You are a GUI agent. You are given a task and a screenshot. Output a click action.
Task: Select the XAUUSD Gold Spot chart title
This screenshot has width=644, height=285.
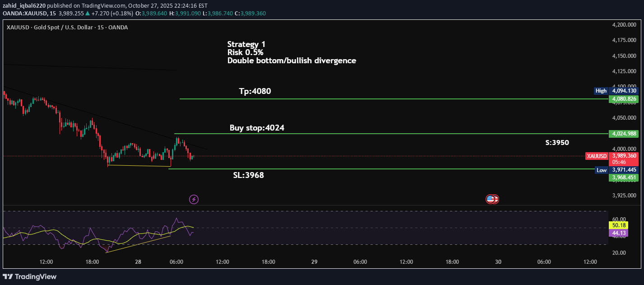click(x=67, y=28)
